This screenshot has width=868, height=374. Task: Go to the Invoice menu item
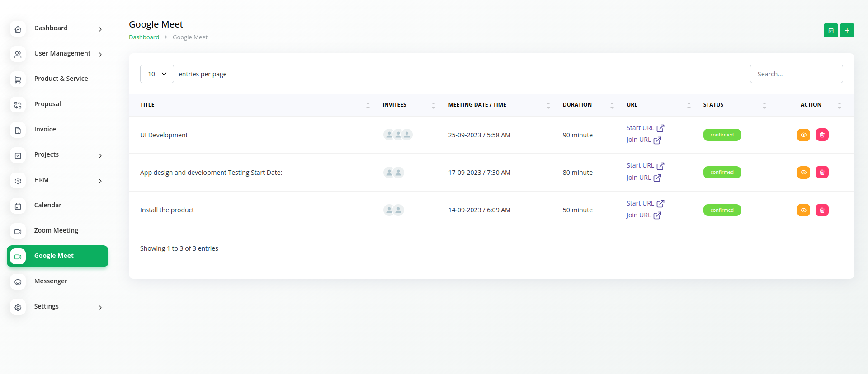tap(45, 129)
